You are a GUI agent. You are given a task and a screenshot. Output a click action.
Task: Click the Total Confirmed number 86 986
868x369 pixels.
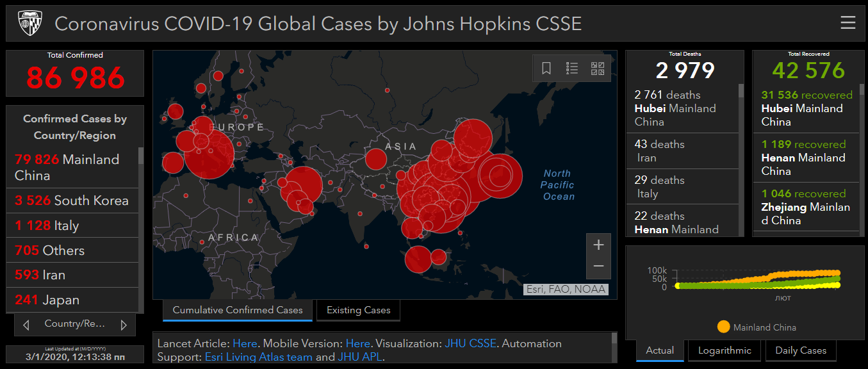pyautogui.click(x=76, y=78)
